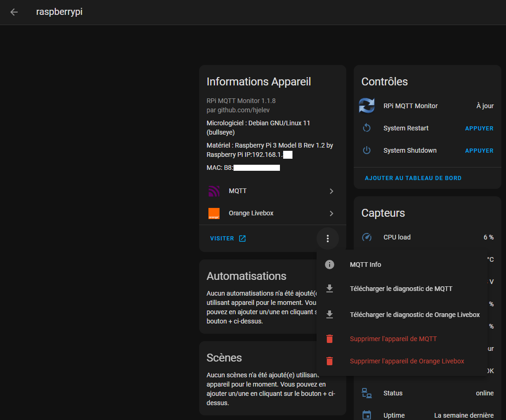Click the System Shutdown power icon
The image size is (506, 420).
tap(367, 150)
